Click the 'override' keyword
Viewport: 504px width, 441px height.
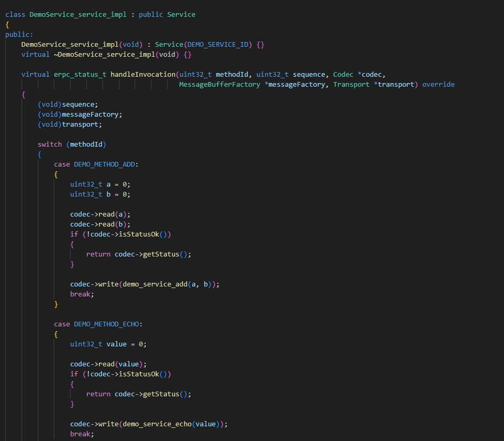point(438,85)
